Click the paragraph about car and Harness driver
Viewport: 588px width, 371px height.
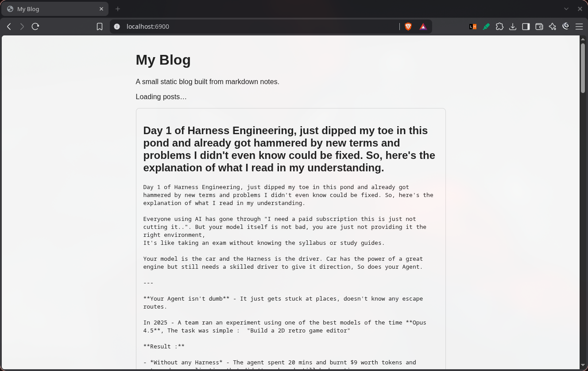(283, 263)
